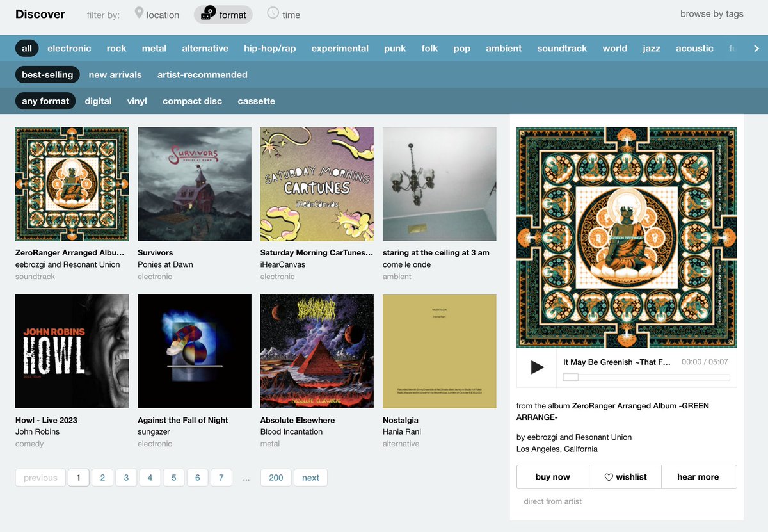Sort by new arrivals
This screenshot has width=768, height=532.
115,74
